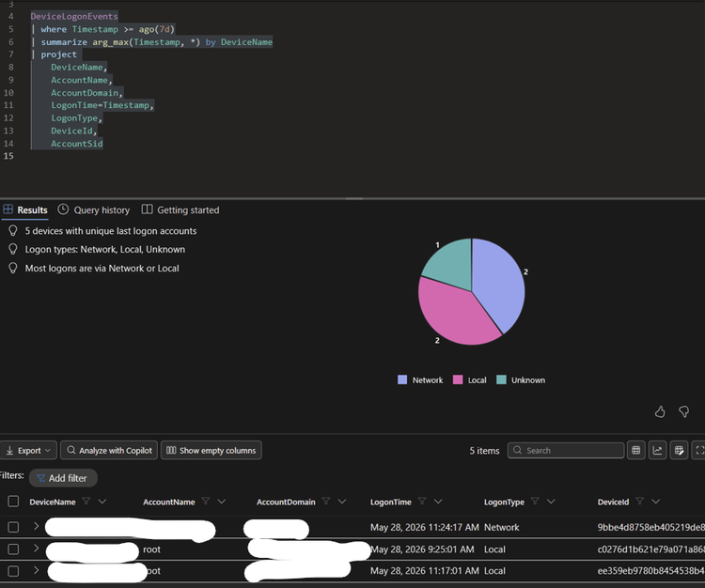Open the LogonTime column chevron
The height and width of the screenshot is (588, 705).
pos(438,502)
